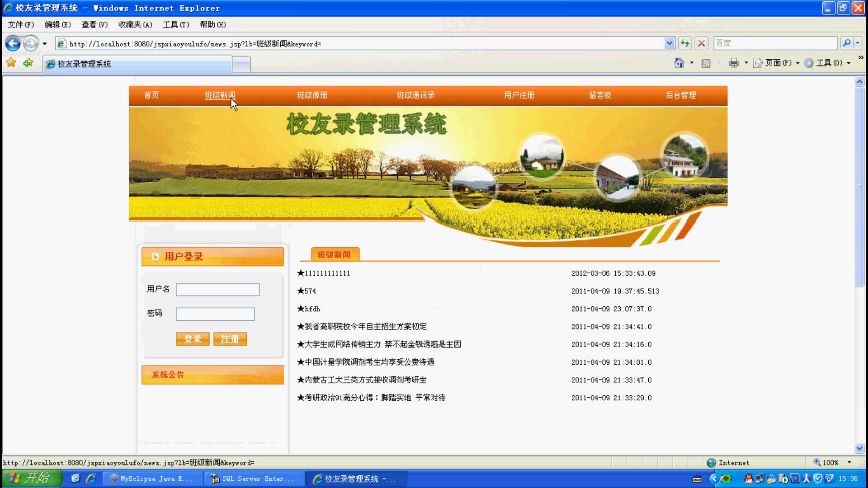Open news 大学生成网络传销主力
This screenshot has width=868, height=488.
click(379, 344)
